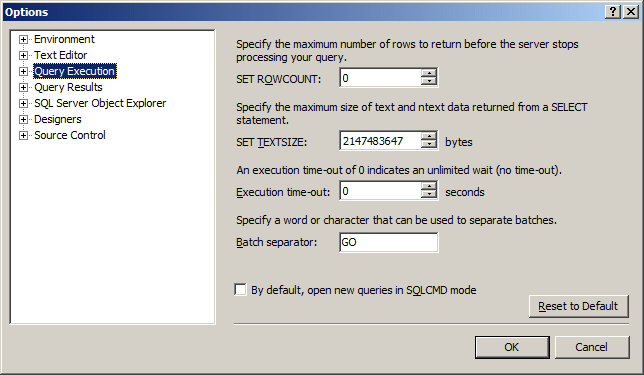This screenshot has width=644, height=375.
Task: Select Query Results in options tree
Action: click(68, 87)
